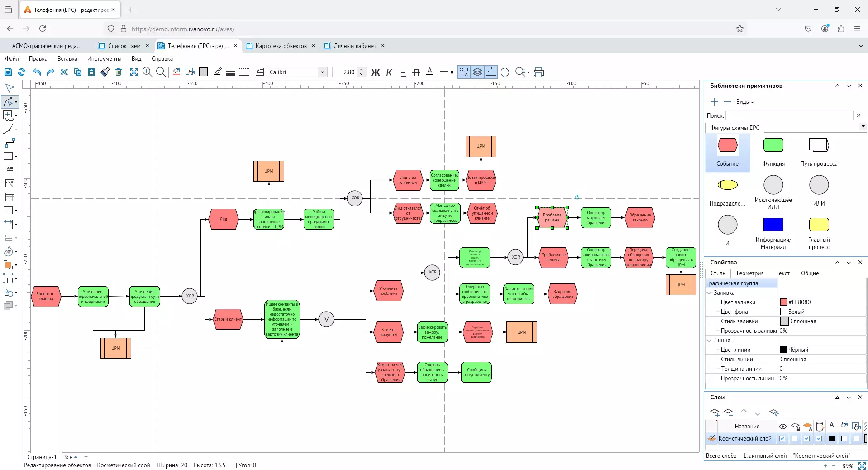Click the Страница-1 page tab
The height and width of the screenshot is (470, 868).
pos(42,457)
